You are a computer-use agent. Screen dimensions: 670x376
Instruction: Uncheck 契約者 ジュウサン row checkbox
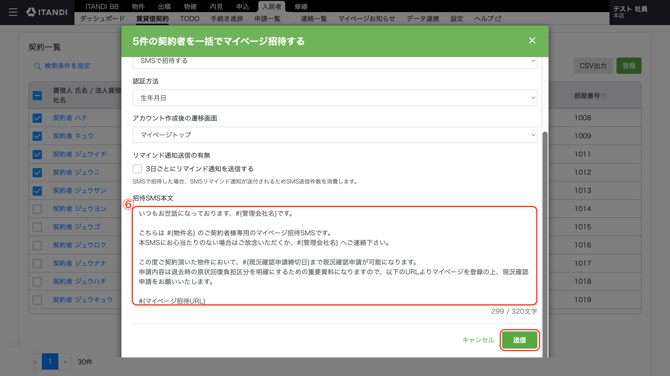[x=37, y=191]
